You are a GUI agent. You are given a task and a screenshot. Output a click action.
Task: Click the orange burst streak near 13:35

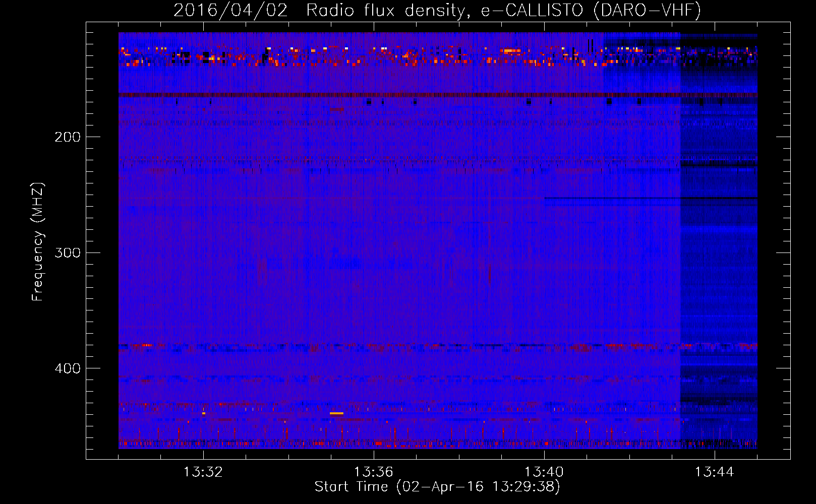coord(336,413)
